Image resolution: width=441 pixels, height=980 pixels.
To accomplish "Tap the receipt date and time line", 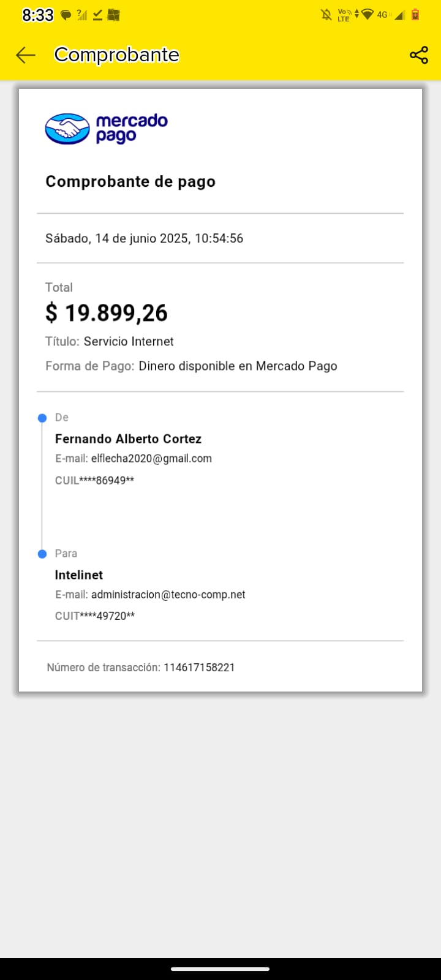I will click(x=144, y=238).
